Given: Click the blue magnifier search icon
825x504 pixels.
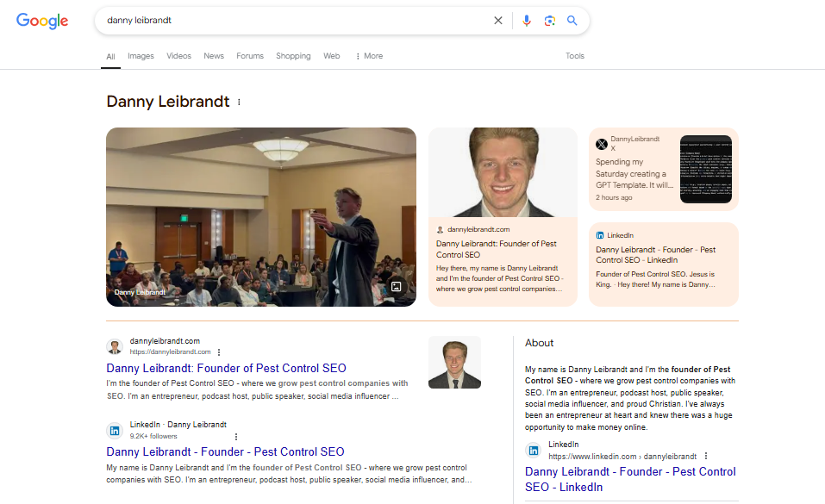Looking at the screenshot, I should point(572,21).
